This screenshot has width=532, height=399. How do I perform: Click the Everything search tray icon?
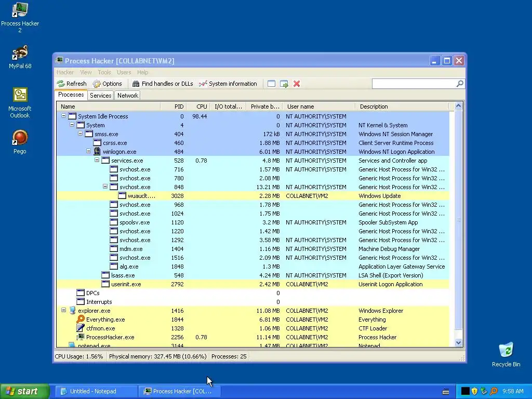point(494,391)
